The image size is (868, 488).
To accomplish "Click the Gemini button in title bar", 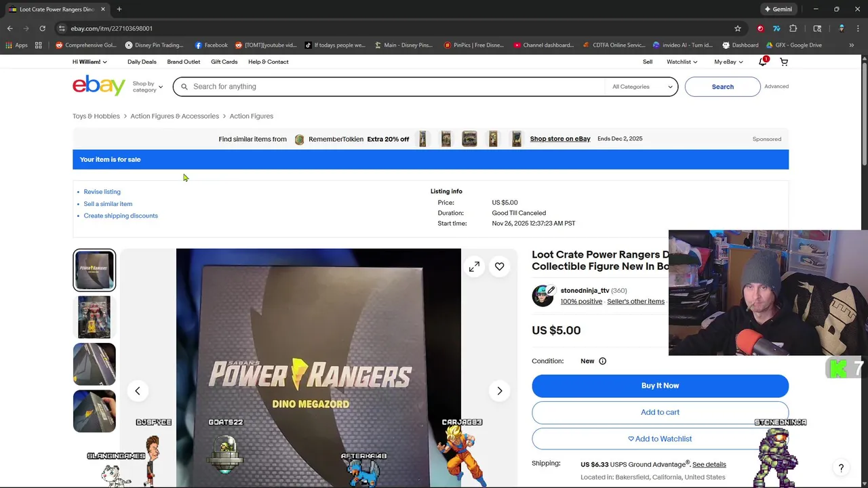I will point(778,9).
